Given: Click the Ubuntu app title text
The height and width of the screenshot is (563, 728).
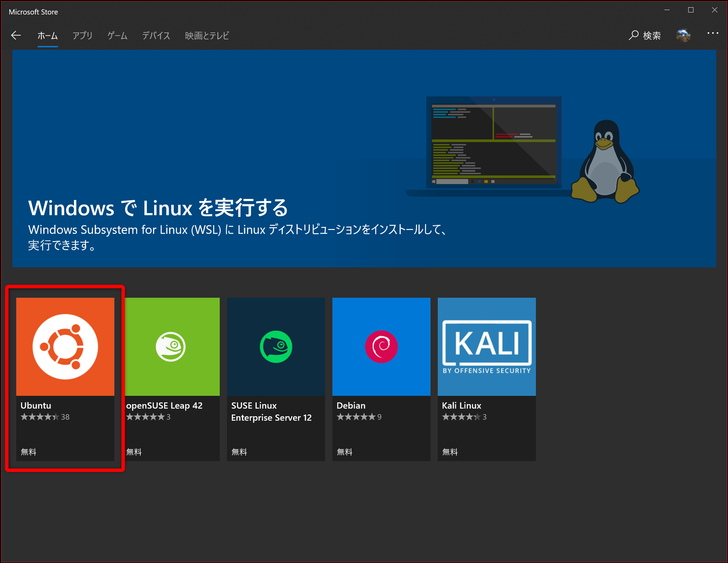Looking at the screenshot, I should pos(36,405).
